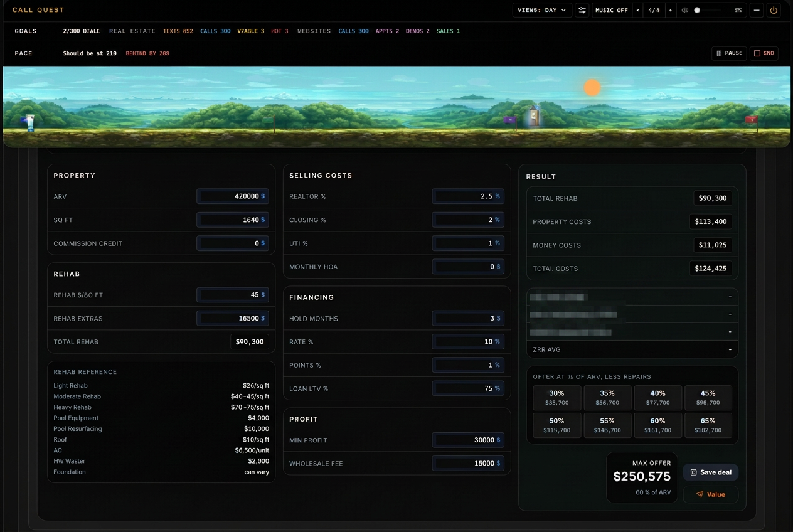Select the 65% offer card

tap(708, 425)
